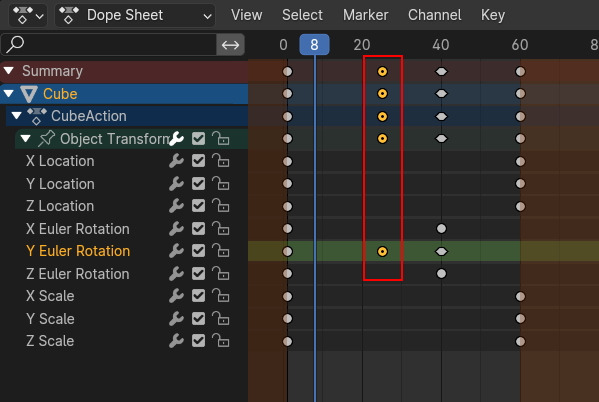Screen dimensions: 599x402
Task: Select X Euler Rotation keyframe at frame 40
Action: pos(441,229)
